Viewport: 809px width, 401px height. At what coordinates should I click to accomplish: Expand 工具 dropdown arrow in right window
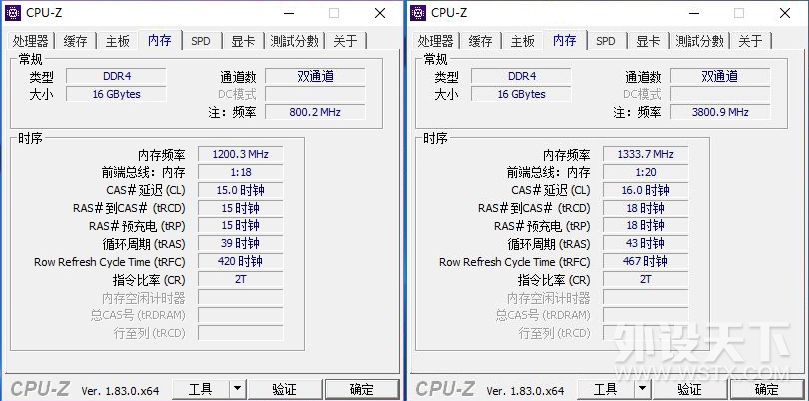[642, 390]
